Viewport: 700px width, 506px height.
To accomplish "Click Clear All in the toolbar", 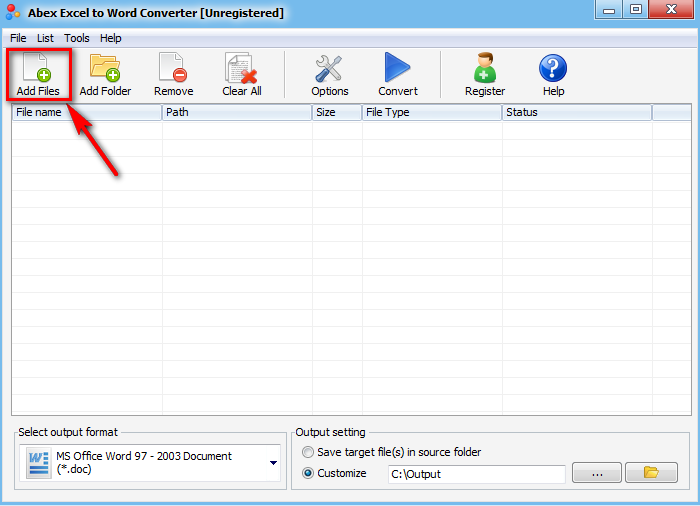I will 242,74.
